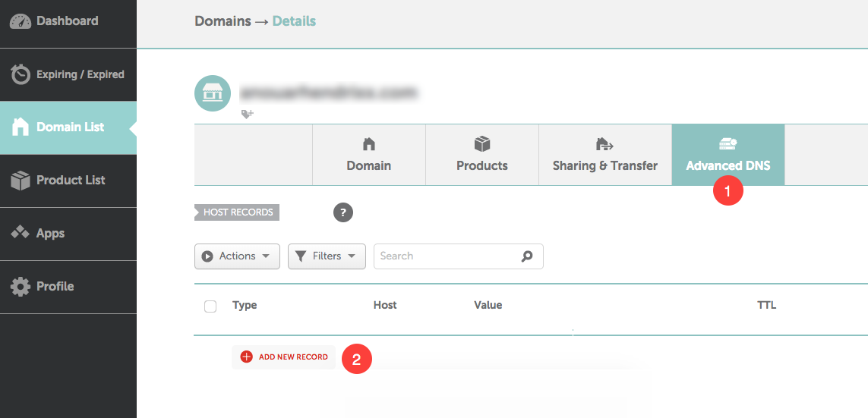This screenshot has width=868, height=418.
Task: Open the Actions dropdown
Action: point(237,256)
